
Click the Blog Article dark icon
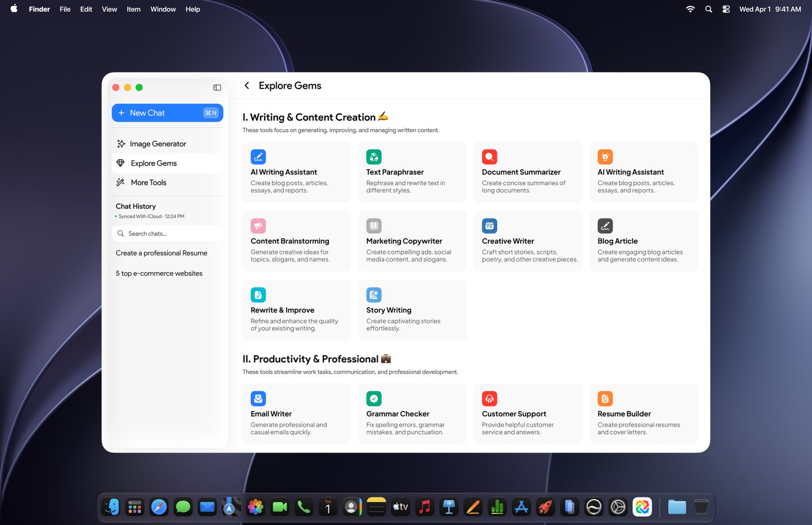click(x=605, y=226)
